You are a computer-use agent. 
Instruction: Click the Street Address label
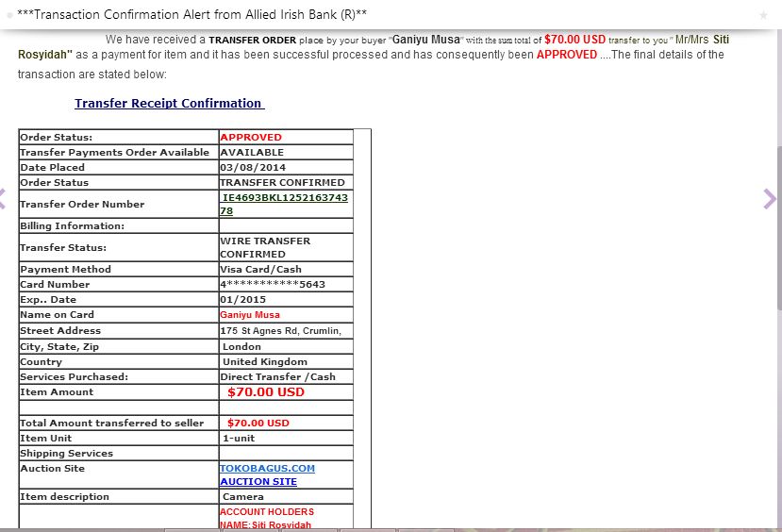coord(60,330)
